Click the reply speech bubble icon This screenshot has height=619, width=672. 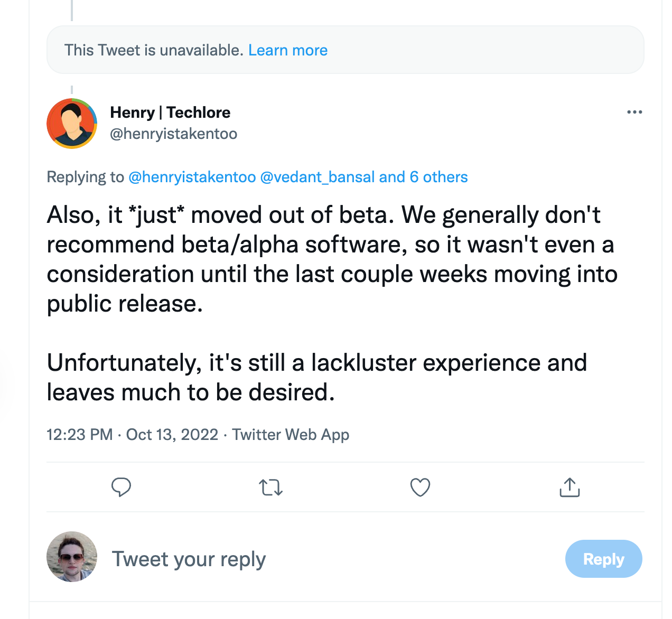pyautogui.click(x=121, y=487)
